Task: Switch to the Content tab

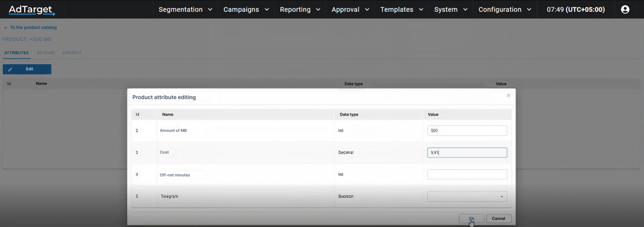Action: click(72, 53)
